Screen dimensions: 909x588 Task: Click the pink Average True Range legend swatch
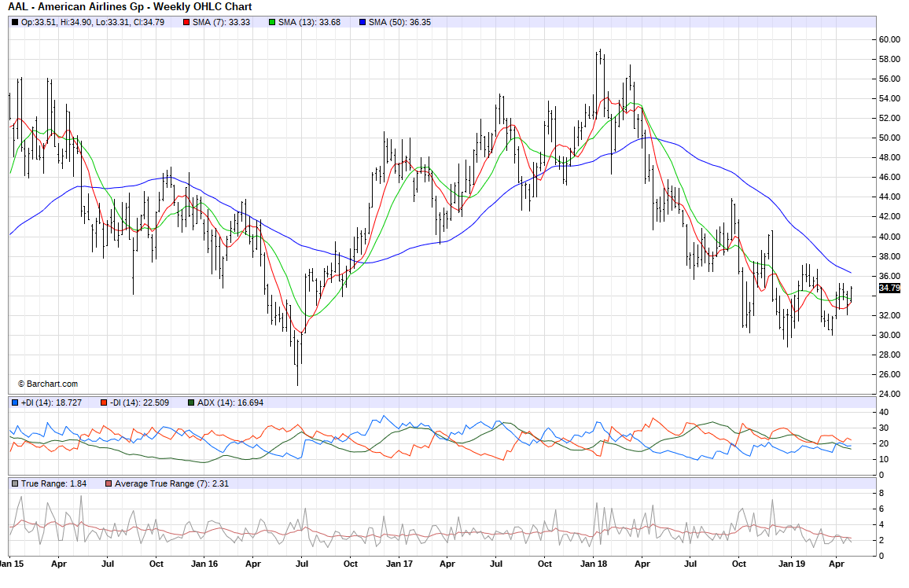point(109,483)
